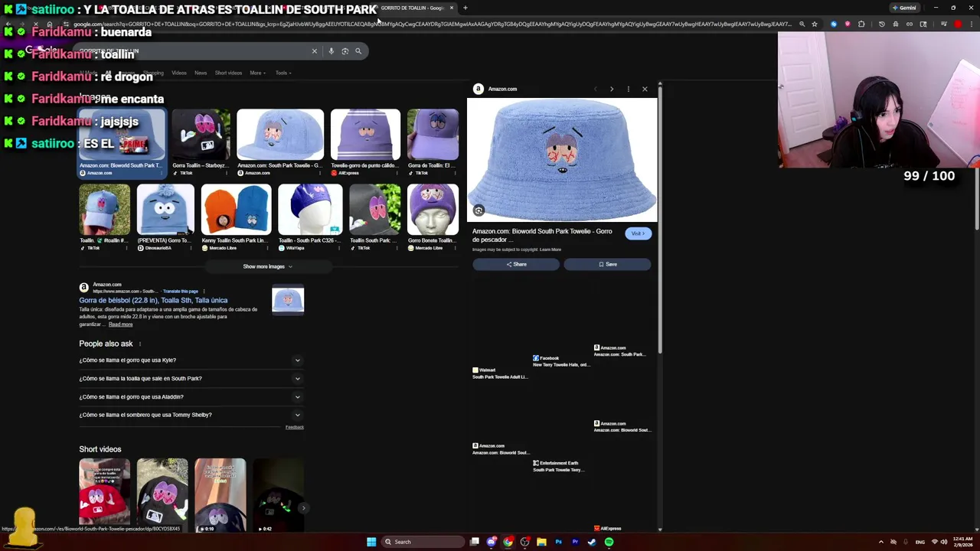Click the zoom magnifier icon in address bar
The height and width of the screenshot is (551, 980).
(x=802, y=24)
